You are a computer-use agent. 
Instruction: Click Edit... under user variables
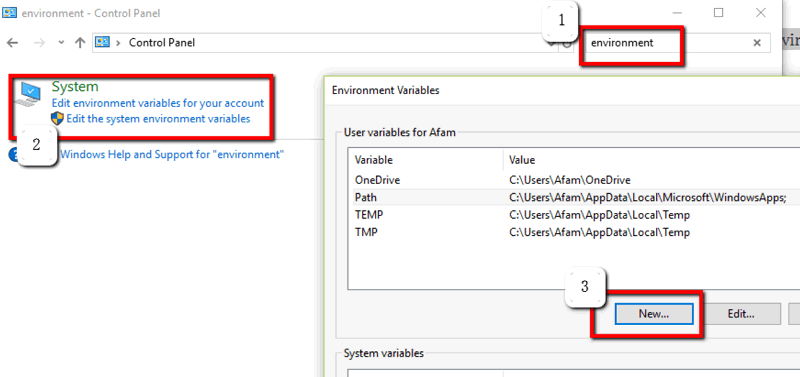click(741, 314)
